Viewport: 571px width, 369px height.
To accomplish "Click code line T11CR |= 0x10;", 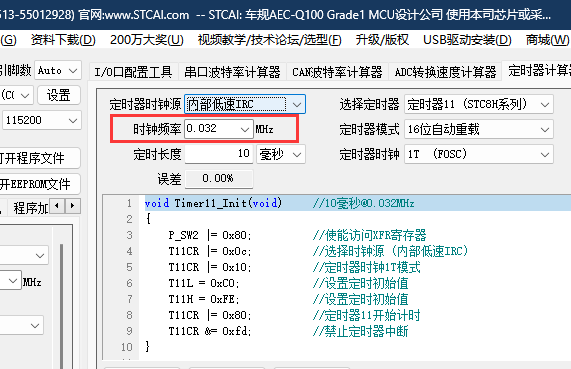I will click(210, 267).
